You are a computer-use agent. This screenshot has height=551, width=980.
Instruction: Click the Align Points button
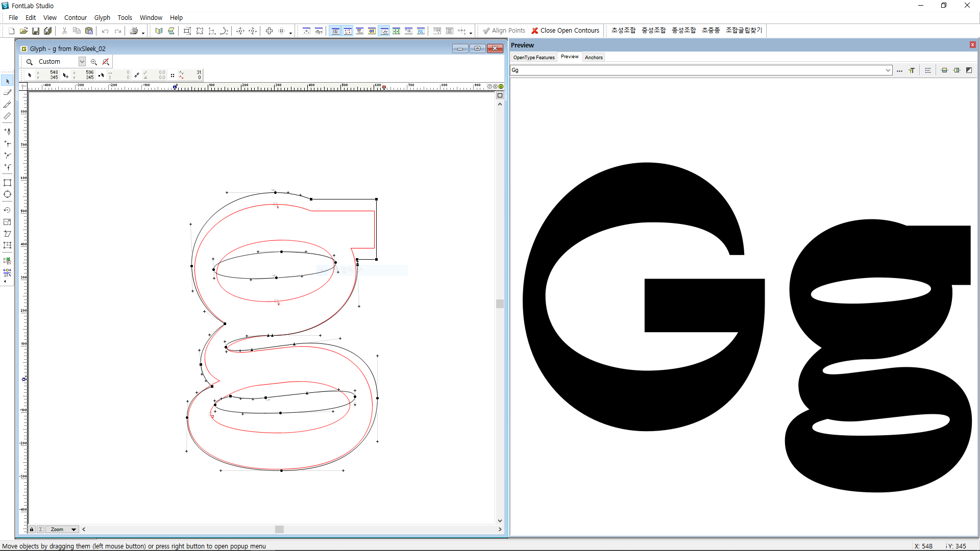(x=504, y=31)
